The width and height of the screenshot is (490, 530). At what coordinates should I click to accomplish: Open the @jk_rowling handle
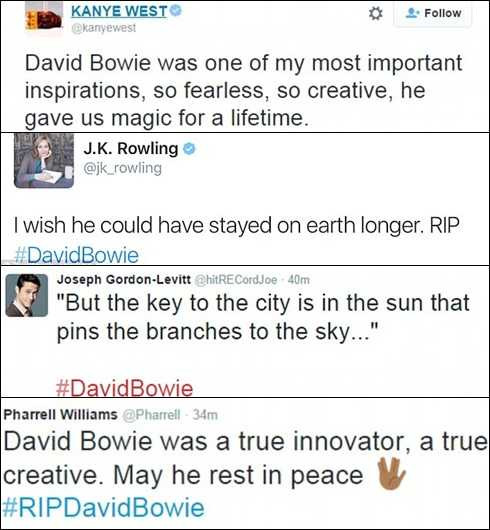point(123,168)
